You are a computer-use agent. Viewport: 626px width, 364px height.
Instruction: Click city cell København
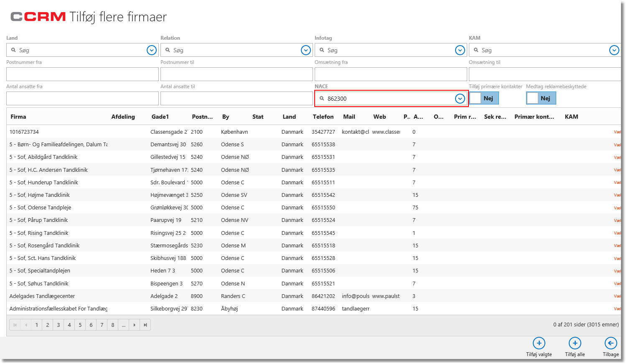pyautogui.click(x=234, y=132)
